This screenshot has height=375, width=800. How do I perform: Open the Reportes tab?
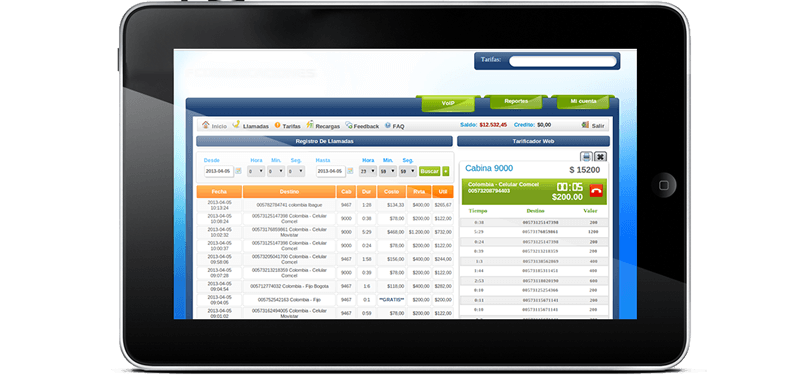point(516,101)
